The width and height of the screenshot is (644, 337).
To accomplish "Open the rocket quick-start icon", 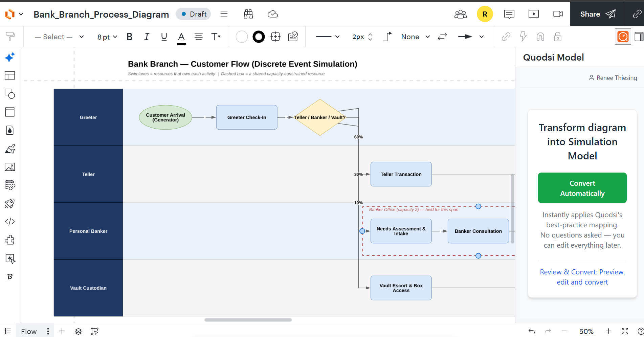I will (10, 203).
